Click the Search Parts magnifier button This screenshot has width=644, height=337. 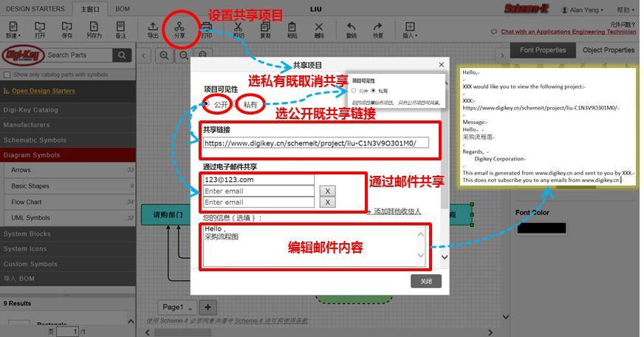122,55
